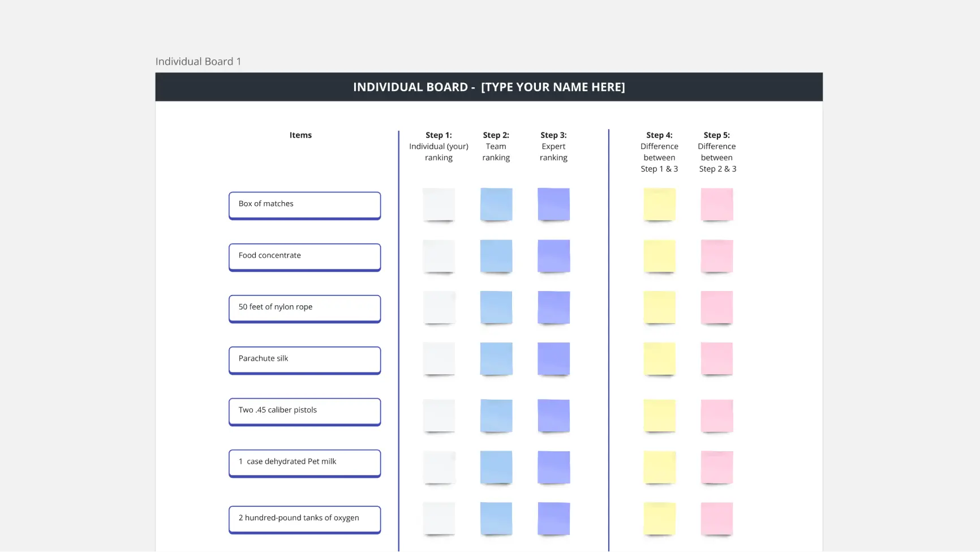This screenshot has width=980, height=552.
Task: Select yellow sticky note for Box of matches
Action: (x=659, y=204)
